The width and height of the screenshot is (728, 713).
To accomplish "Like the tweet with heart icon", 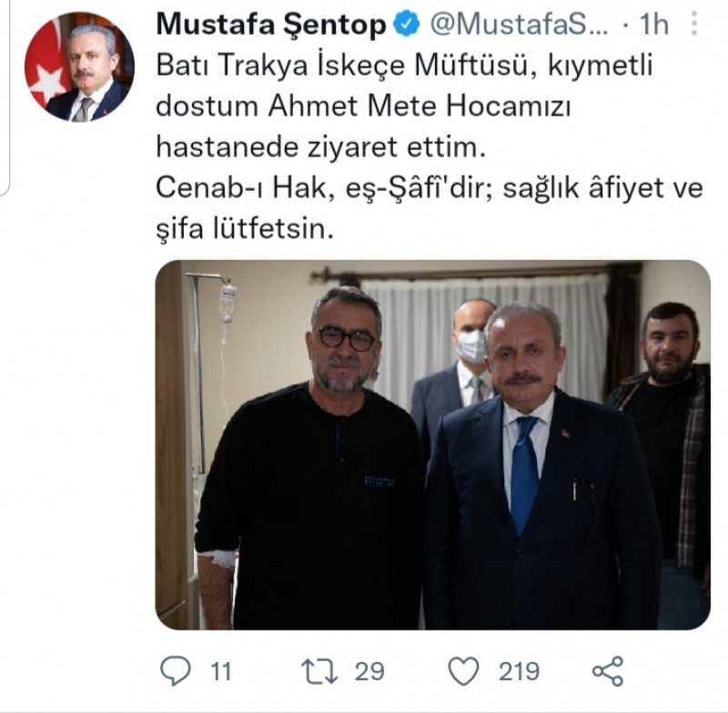I will point(463,671).
